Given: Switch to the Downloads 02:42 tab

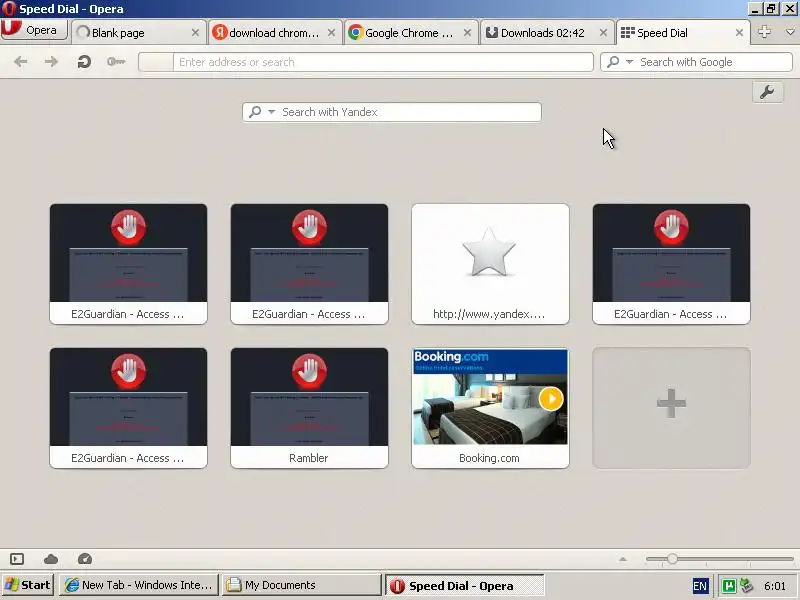Looking at the screenshot, I should (x=546, y=33).
